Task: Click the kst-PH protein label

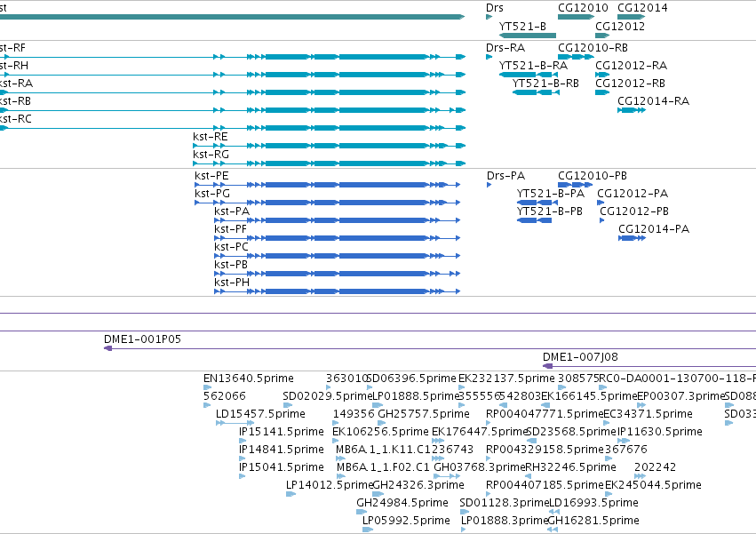Action: 232,283
